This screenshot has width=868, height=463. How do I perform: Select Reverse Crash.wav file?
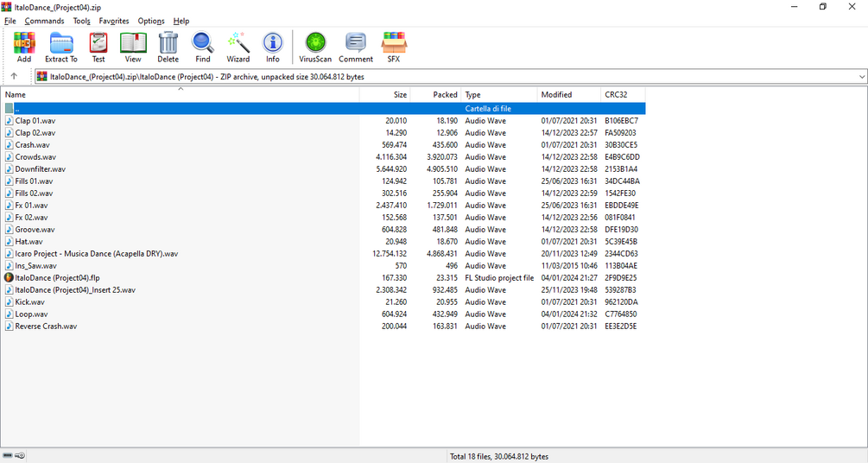[46, 327]
